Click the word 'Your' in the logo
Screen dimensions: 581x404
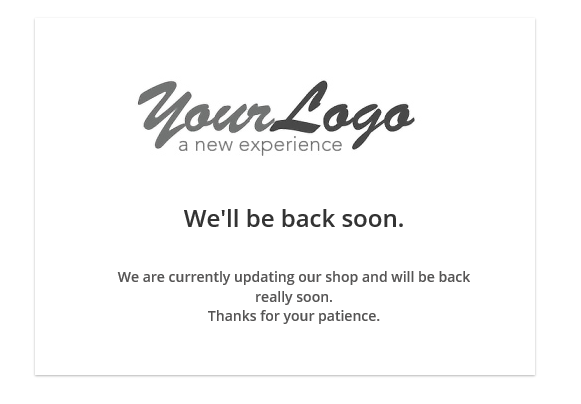(205, 114)
